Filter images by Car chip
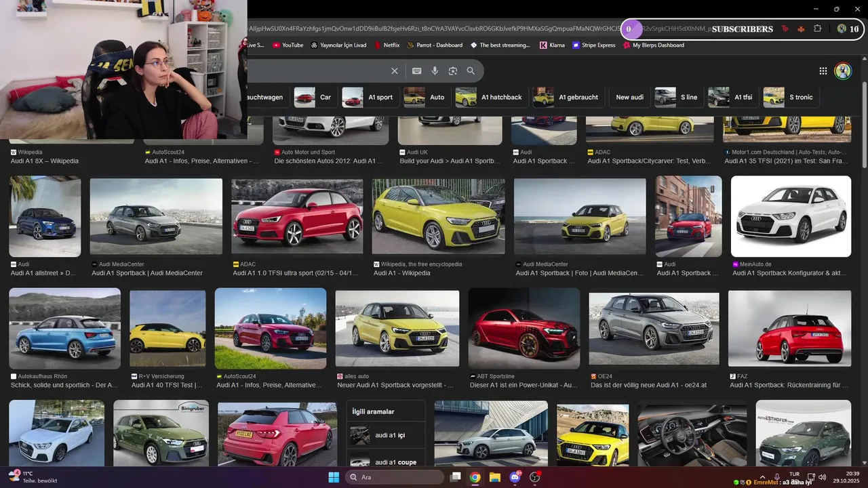This screenshot has width=868, height=488. [315, 97]
